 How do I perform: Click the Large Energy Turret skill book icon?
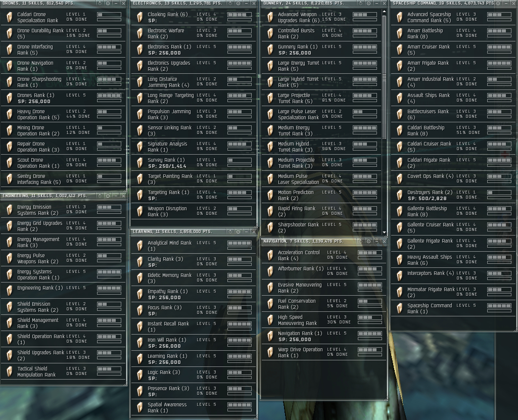(270, 66)
